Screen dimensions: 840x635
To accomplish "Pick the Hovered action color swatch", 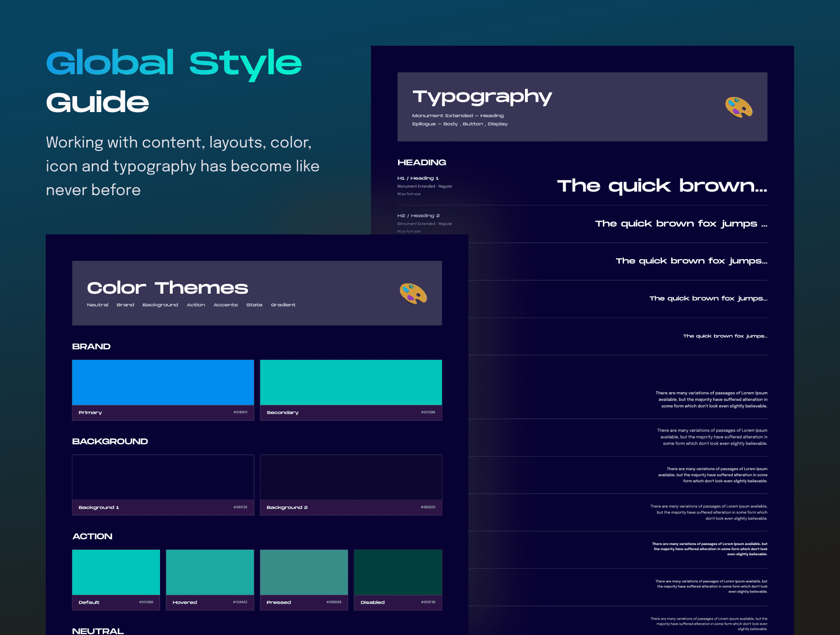I will (210, 572).
